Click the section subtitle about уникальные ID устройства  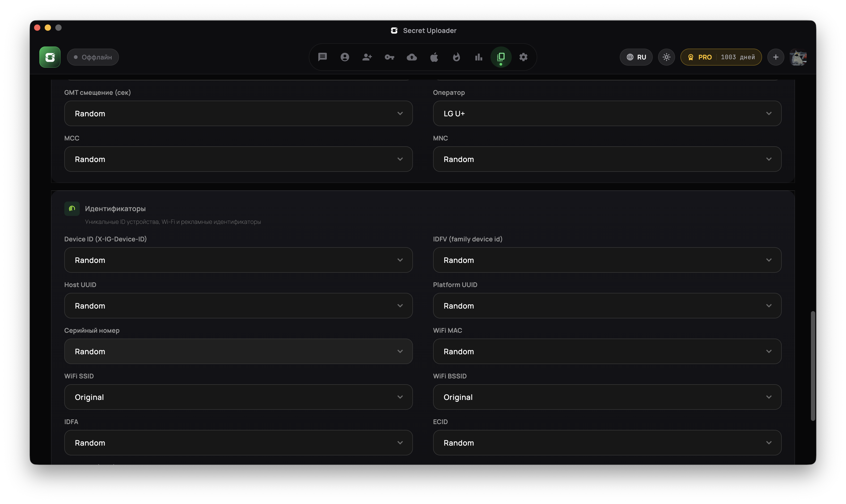click(x=173, y=222)
